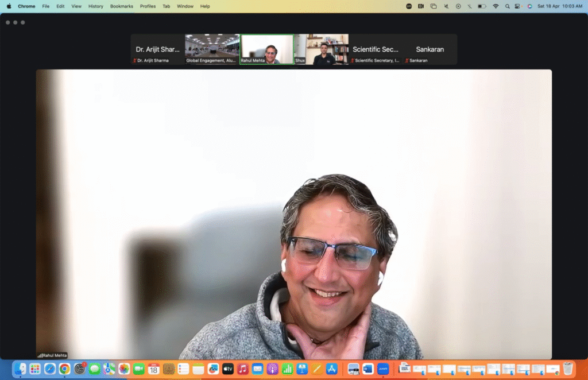
Task: Launch Microsoft Word from the Dock
Action: [368, 369]
